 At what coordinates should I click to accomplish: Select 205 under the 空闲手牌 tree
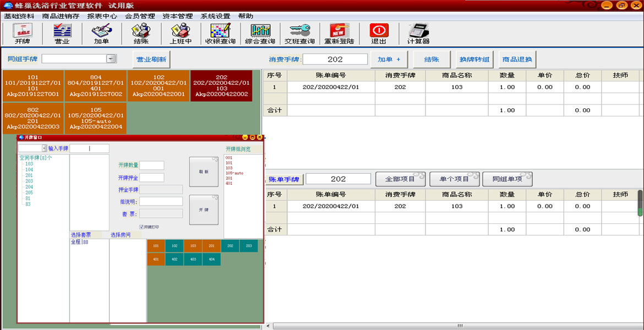pyautogui.click(x=29, y=193)
